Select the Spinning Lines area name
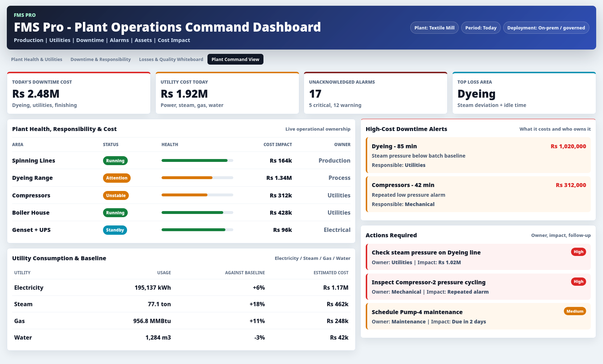This screenshot has height=364, width=603. [x=34, y=160]
